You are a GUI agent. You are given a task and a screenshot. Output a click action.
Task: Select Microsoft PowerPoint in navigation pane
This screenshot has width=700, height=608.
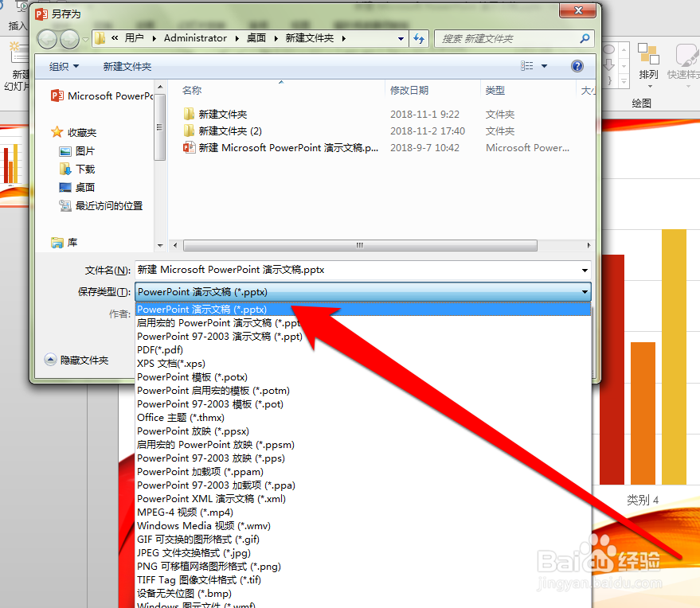(x=102, y=96)
